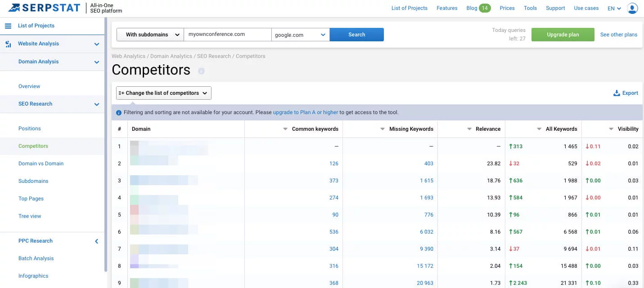Click the Serpstat logo
Viewport: 644px width, 288px height.
[x=44, y=8]
